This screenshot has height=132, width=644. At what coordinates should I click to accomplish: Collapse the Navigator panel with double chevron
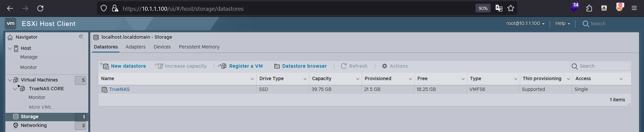click(x=81, y=36)
